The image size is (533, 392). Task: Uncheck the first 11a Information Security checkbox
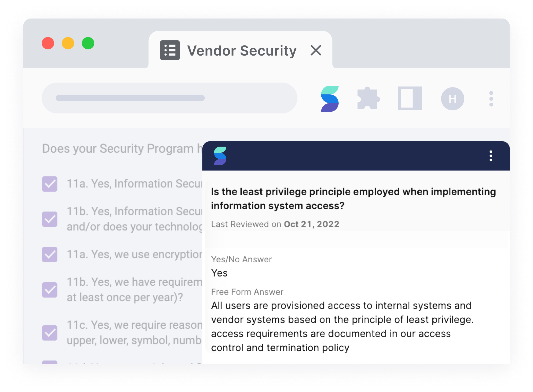click(x=50, y=184)
